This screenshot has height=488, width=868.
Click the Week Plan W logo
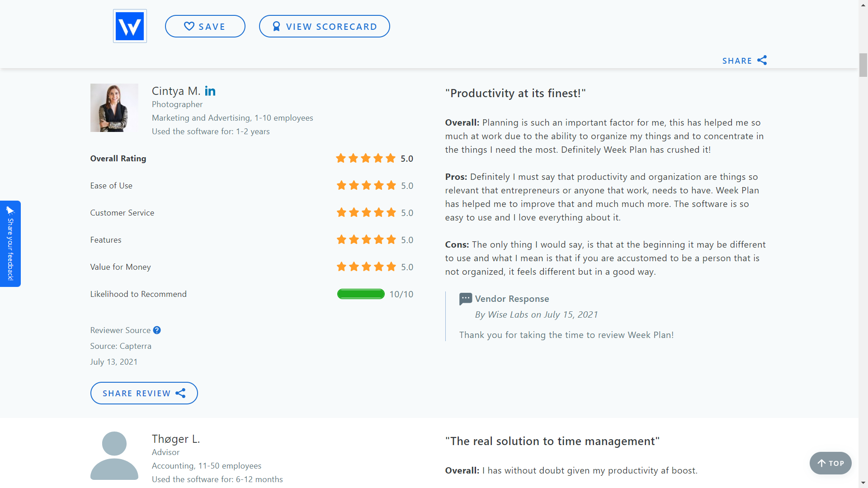tap(130, 26)
